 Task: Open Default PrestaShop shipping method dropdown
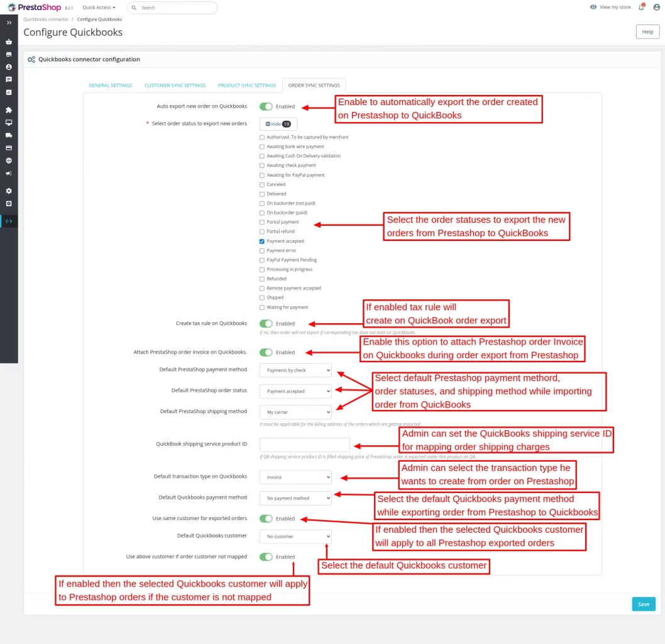pyautogui.click(x=295, y=412)
